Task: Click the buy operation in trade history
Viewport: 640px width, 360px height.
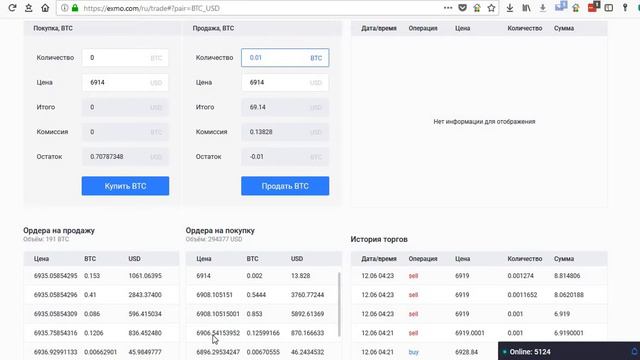Action: (413, 352)
